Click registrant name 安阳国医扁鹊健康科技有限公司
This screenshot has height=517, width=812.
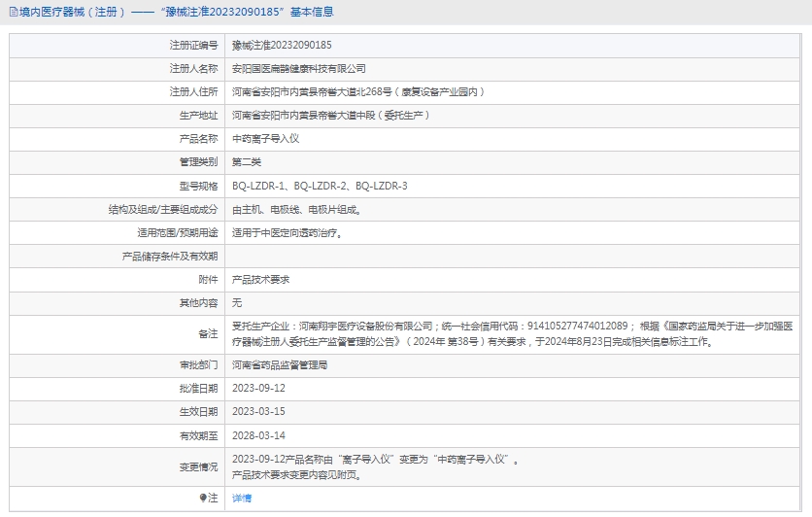(299, 68)
